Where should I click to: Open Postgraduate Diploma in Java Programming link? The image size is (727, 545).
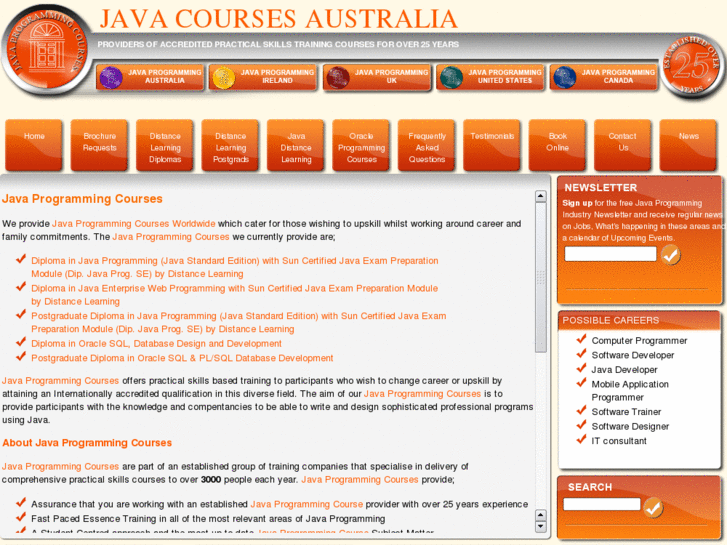tap(239, 322)
